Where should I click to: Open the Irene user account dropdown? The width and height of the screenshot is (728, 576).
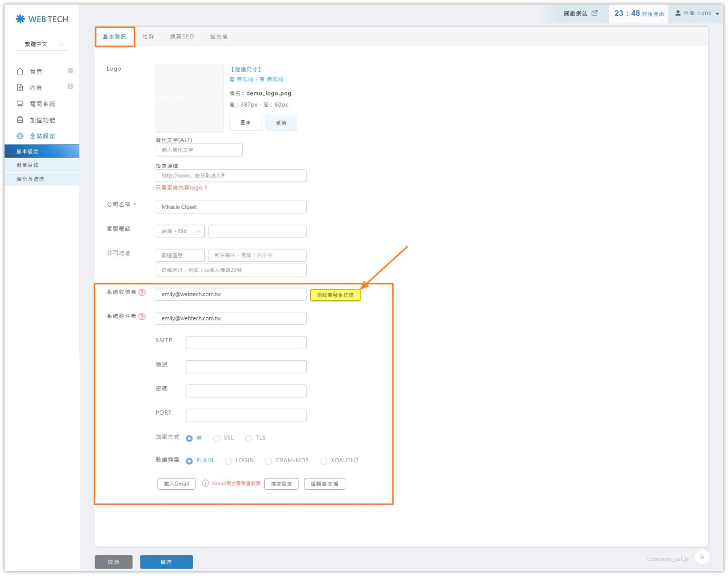tap(697, 13)
